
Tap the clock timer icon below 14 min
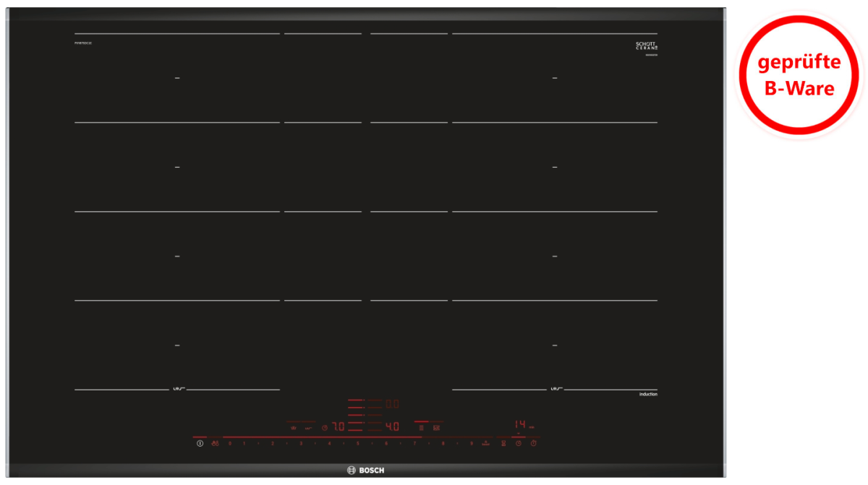(x=519, y=443)
